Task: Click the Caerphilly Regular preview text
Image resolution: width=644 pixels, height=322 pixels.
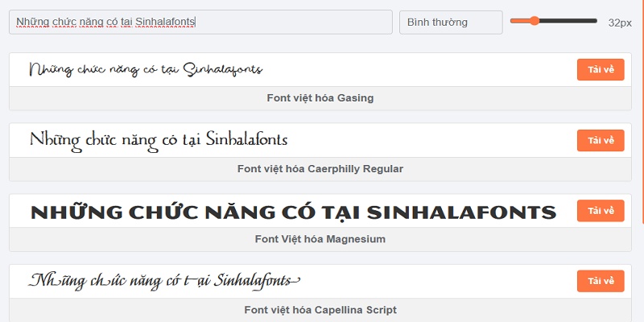Action: 159,141
